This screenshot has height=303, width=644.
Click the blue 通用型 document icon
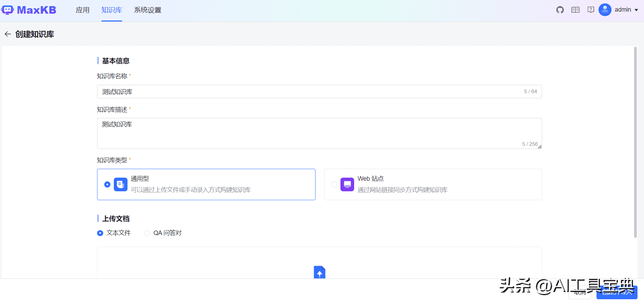tap(120, 184)
